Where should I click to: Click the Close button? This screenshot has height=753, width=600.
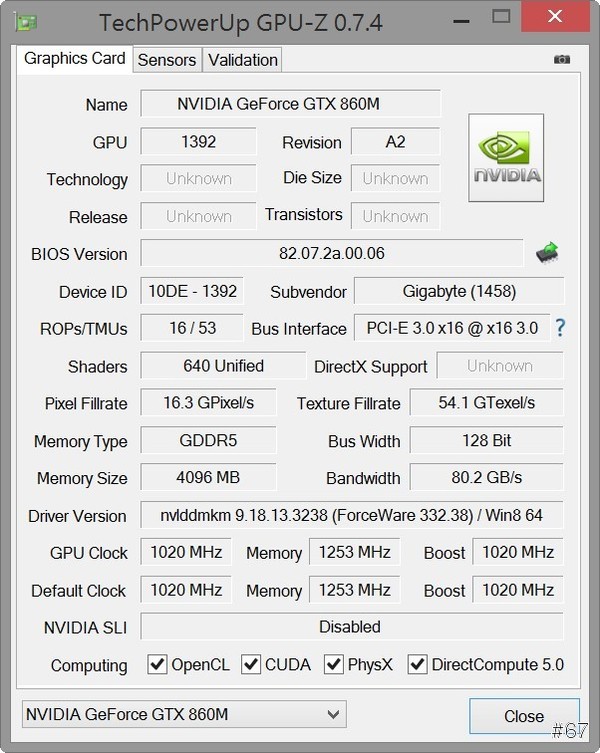point(524,716)
